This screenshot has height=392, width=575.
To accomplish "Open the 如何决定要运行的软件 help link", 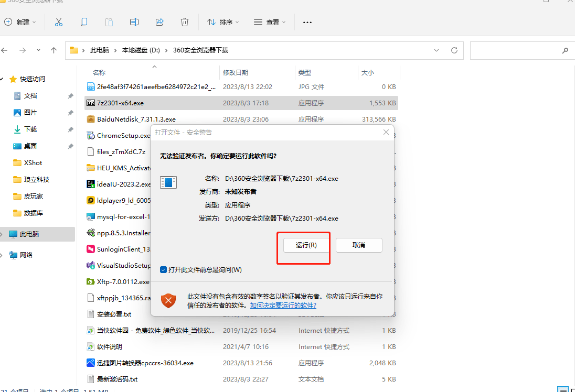I will click(283, 305).
